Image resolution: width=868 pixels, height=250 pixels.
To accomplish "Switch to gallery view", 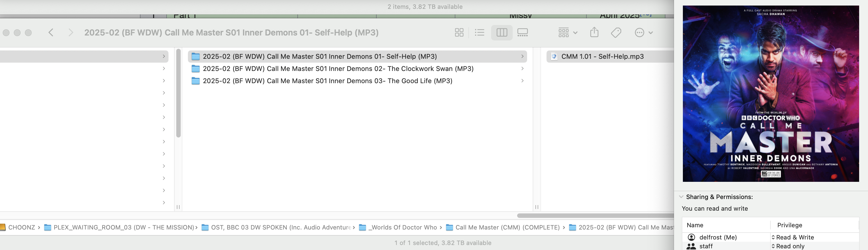I will coord(522,33).
